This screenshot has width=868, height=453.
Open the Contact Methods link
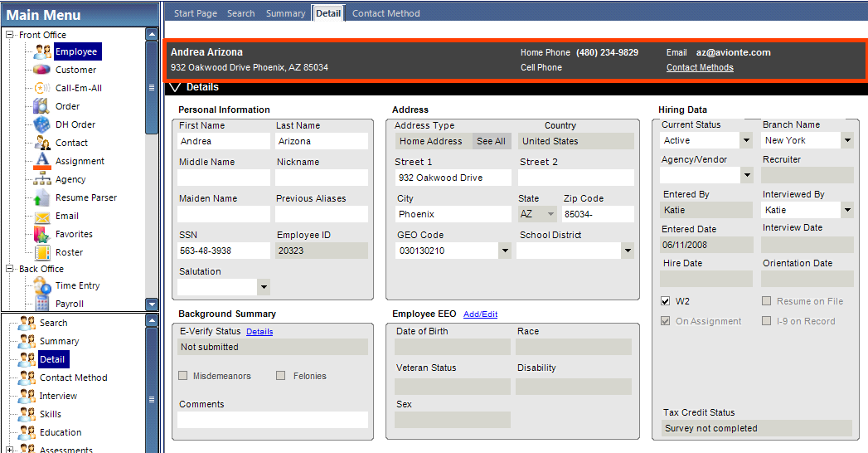pos(700,67)
